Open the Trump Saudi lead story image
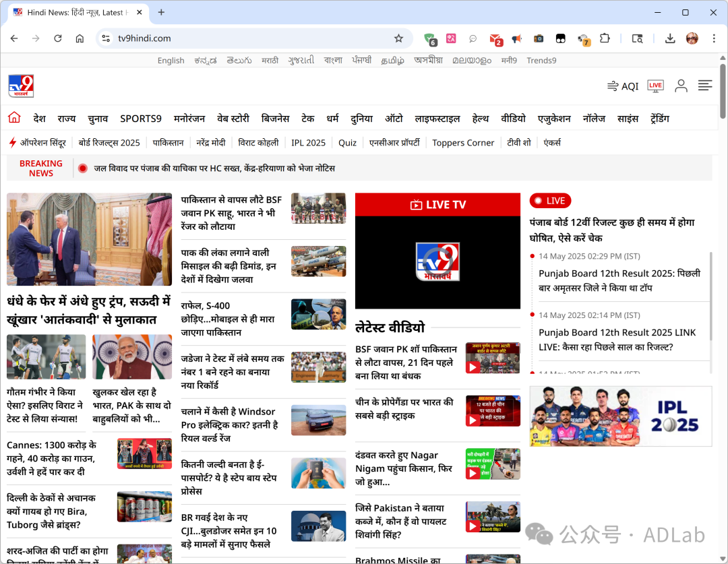This screenshot has width=728, height=564. point(89,239)
